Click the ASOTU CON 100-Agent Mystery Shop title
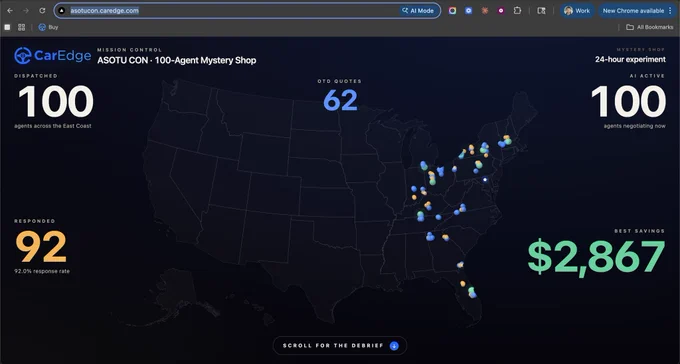The height and width of the screenshot is (364, 680). [177, 60]
